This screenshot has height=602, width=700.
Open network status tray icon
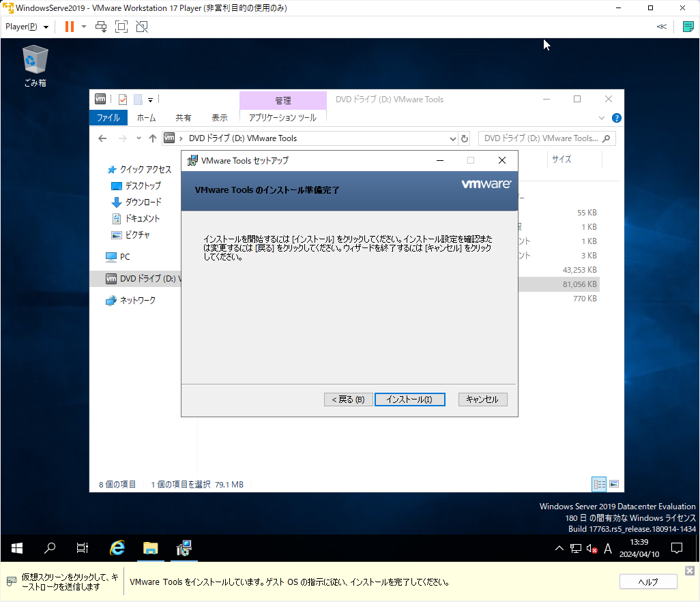576,548
